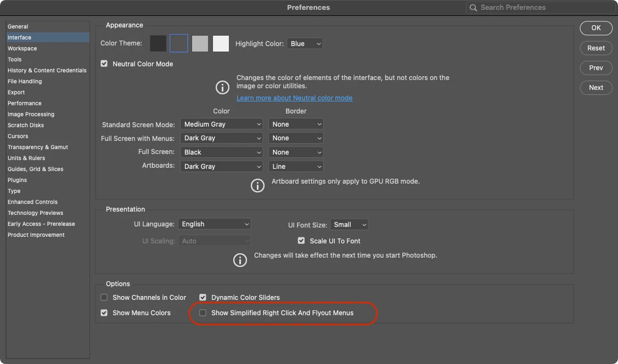618x364 pixels.
Task: Open Full Screen with Menus color dropdown
Action: click(222, 138)
